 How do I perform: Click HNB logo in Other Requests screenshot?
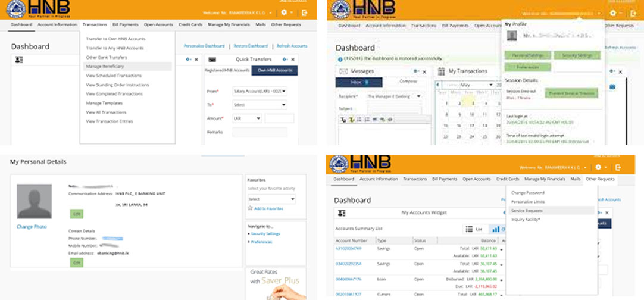point(359,164)
